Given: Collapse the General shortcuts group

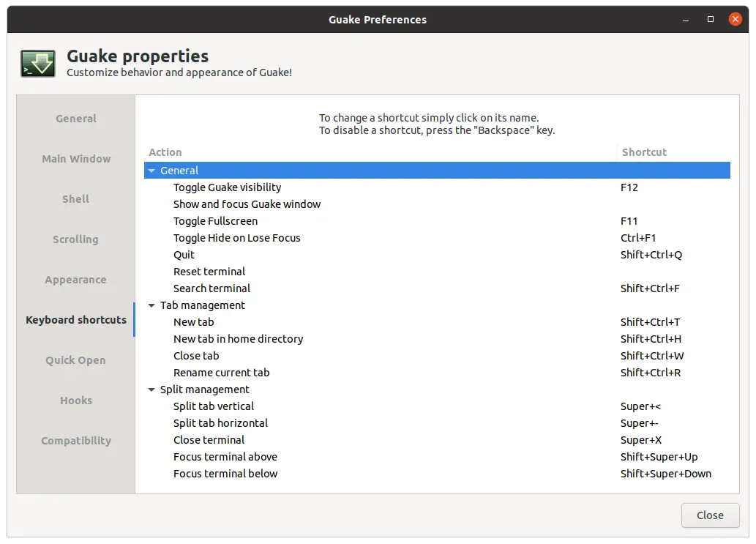Looking at the screenshot, I should click(x=151, y=171).
